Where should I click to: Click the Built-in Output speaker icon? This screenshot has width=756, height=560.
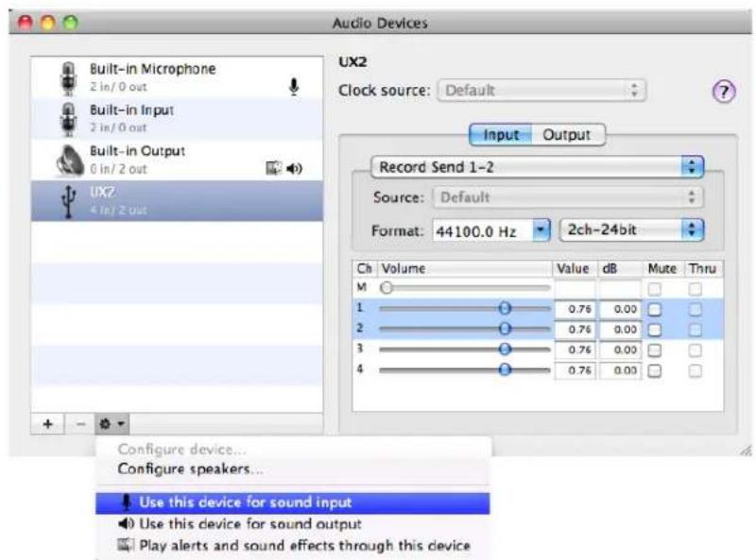point(70,160)
